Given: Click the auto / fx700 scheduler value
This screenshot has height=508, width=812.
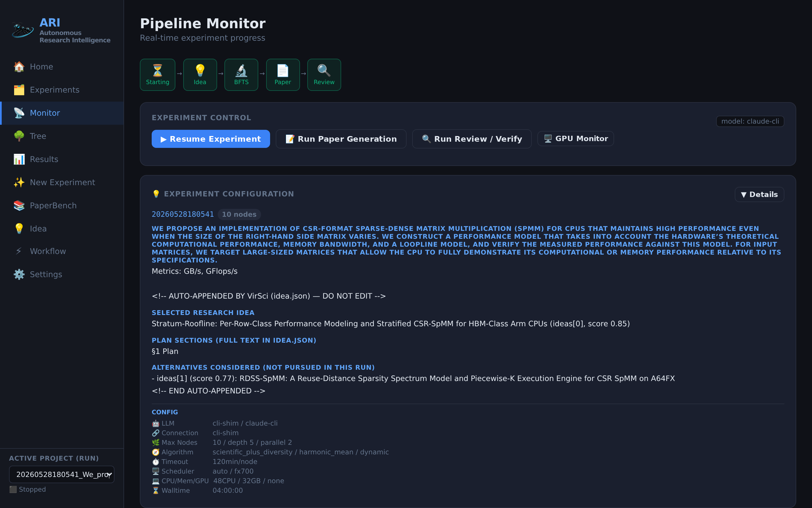Looking at the screenshot, I should (x=233, y=471).
